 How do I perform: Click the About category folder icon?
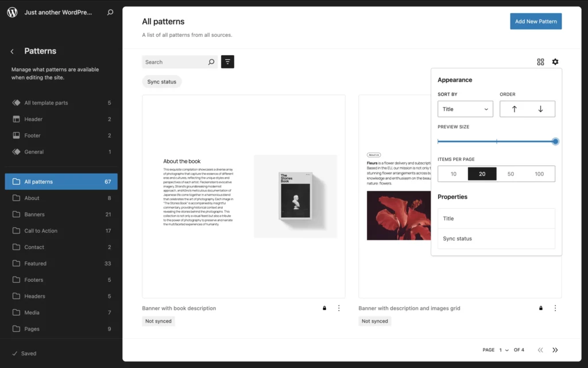click(16, 198)
